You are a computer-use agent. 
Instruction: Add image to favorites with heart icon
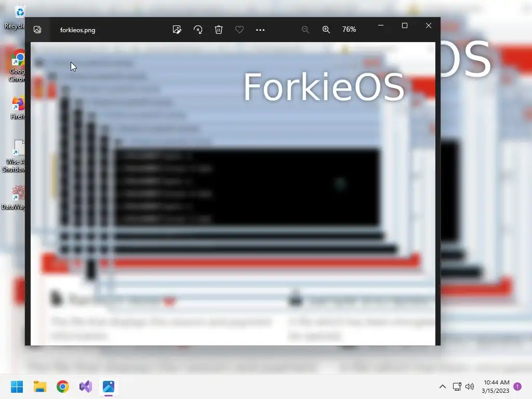(239, 30)
